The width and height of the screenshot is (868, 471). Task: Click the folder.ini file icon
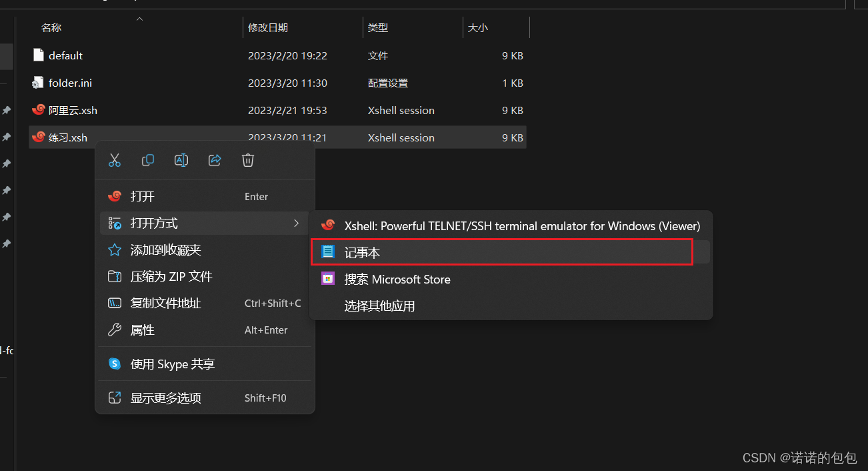(39, 83)
